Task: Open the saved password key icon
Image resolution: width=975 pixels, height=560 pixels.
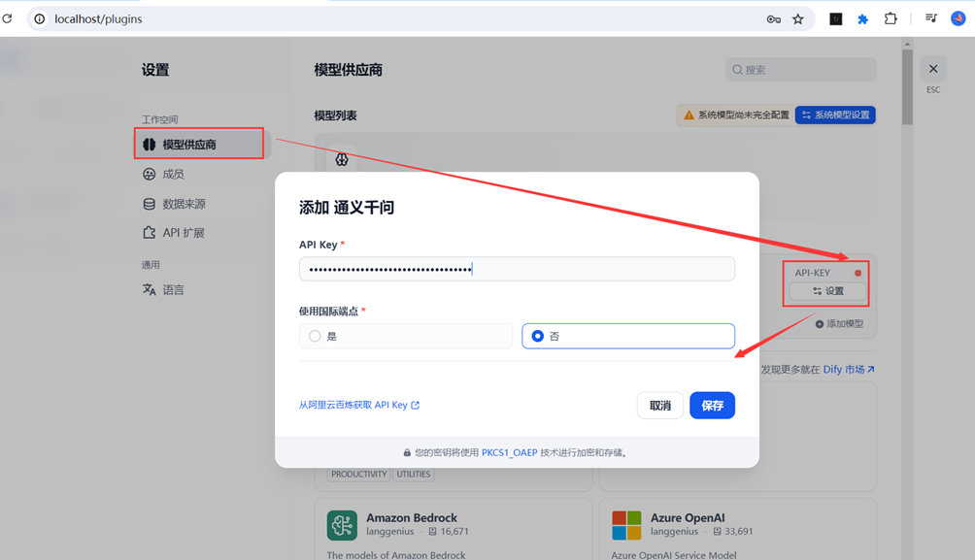Action: pyautogui.click(x=774, y=19)
